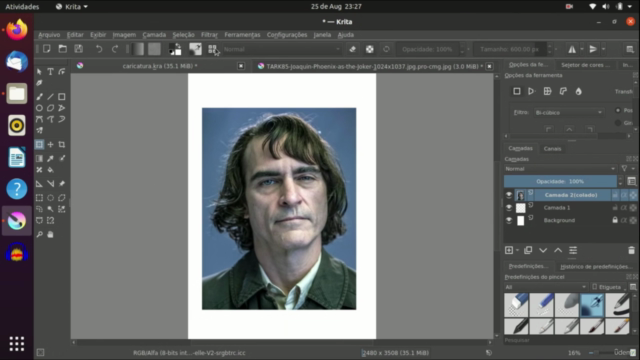This screenshot has width=640, height=360.
Task: Open the layer blend mode Normal dropdown
Action: click(560, 169)
